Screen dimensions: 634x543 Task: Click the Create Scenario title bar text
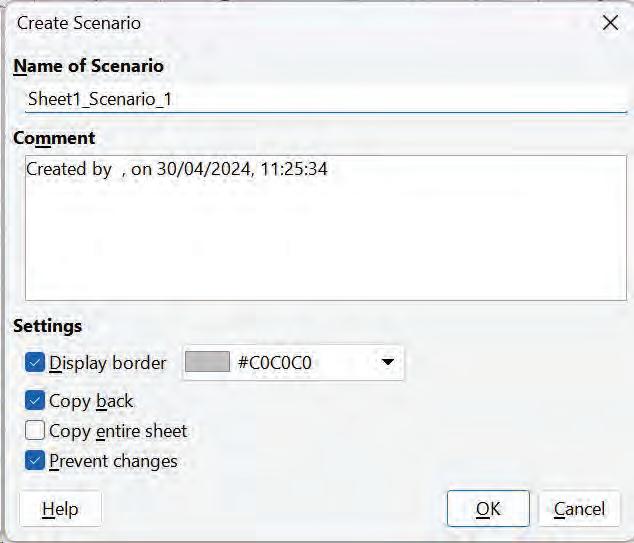(79, 23)
